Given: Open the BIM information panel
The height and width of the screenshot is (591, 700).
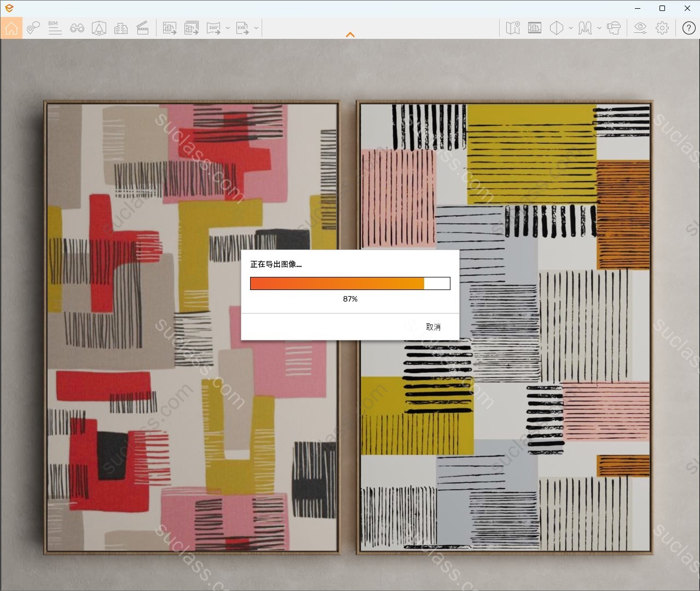Looking at the screenshot, I should [55, 28].
